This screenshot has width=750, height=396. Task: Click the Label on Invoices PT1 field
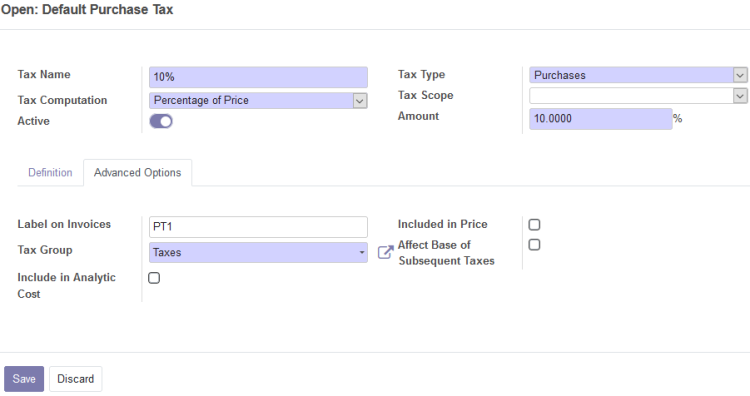pyautogui.click(x=258, y=227)
